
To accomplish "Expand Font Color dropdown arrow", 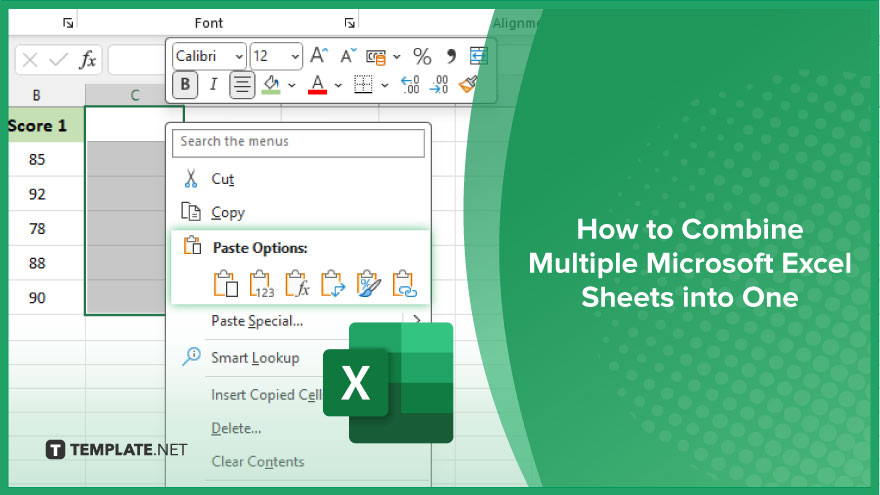I will (338, 85).
